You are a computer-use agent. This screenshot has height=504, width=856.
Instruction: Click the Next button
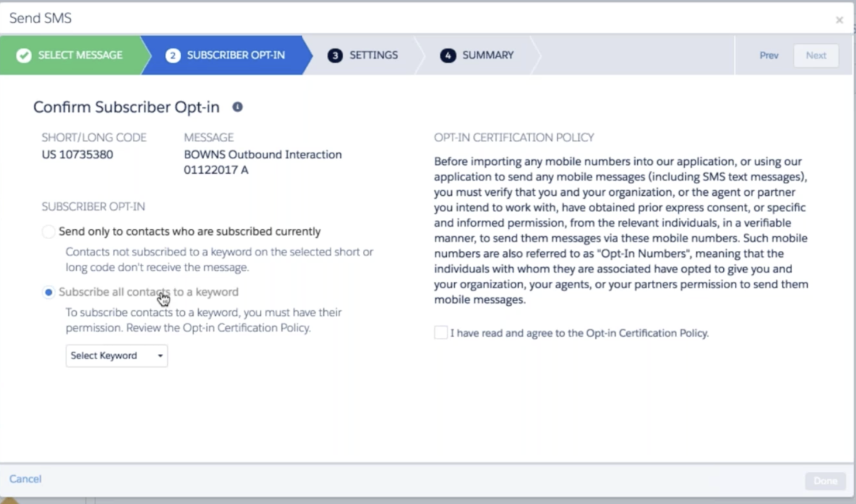click(816, 56)
